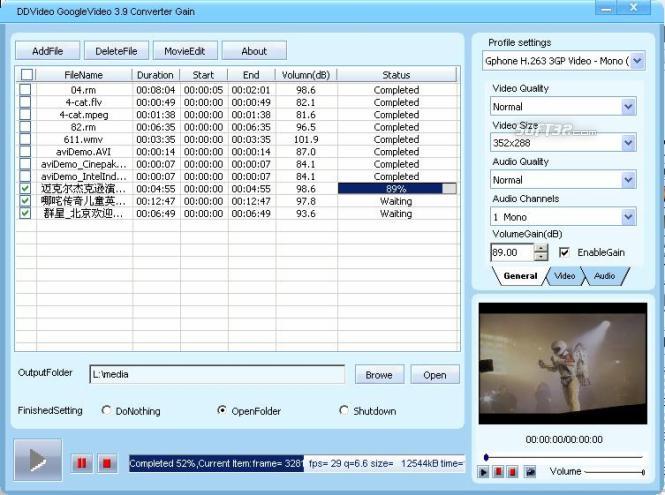
Task: Click the End column header
Action: pos(251,75)
